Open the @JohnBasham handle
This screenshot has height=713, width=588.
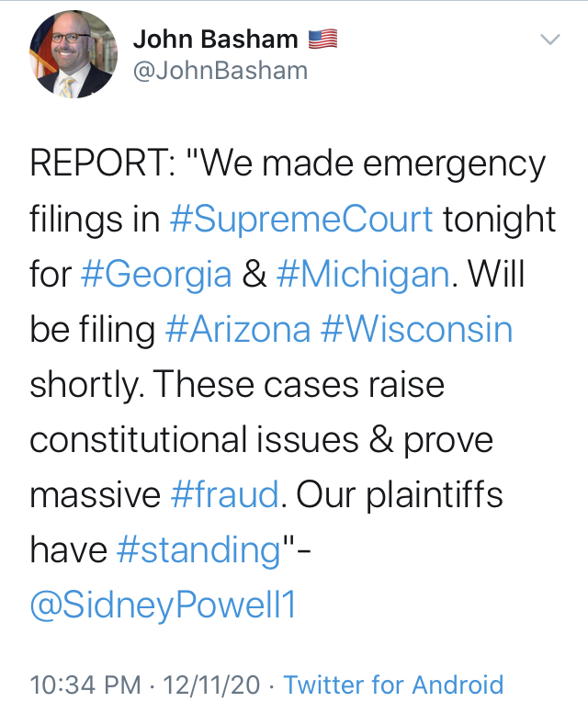(220, 71)
